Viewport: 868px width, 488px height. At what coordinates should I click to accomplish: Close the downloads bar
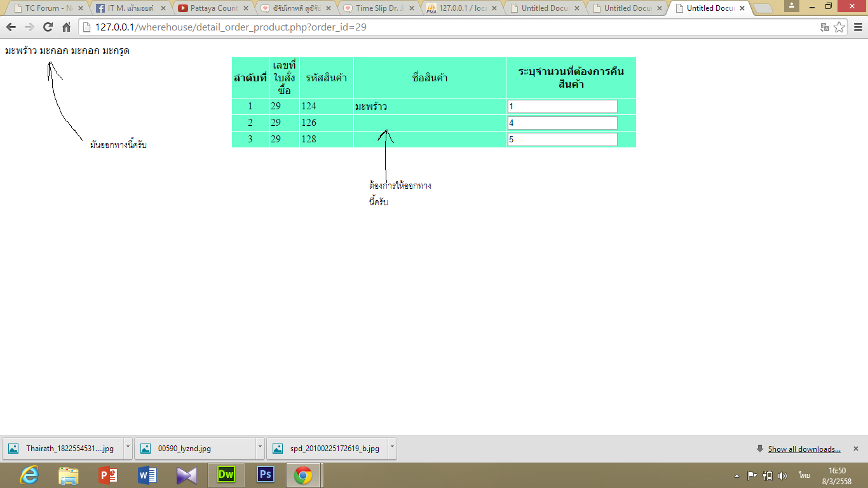[856, 449]
